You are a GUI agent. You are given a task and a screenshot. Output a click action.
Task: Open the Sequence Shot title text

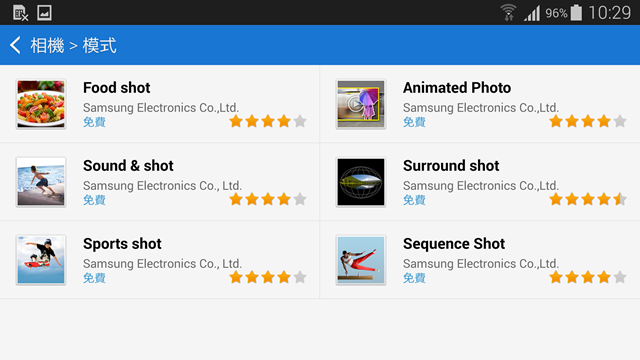point(454,244)
